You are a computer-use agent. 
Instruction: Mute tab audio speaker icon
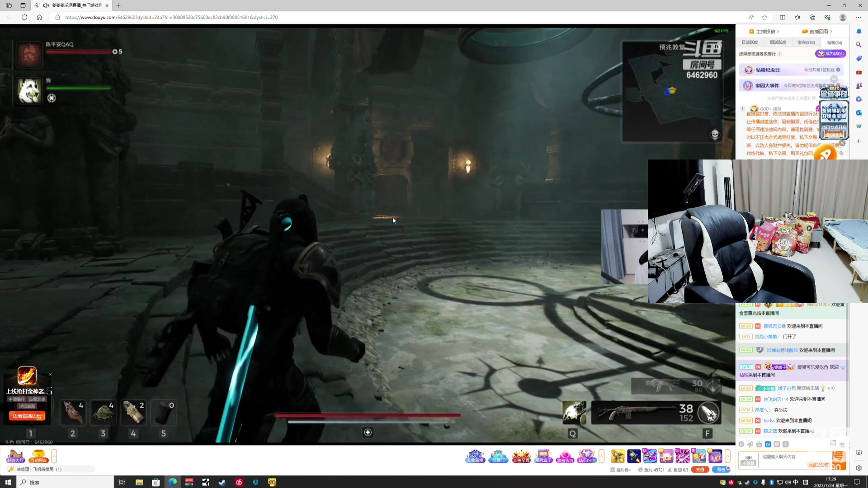pyautogui.click(x=46, y=5)
